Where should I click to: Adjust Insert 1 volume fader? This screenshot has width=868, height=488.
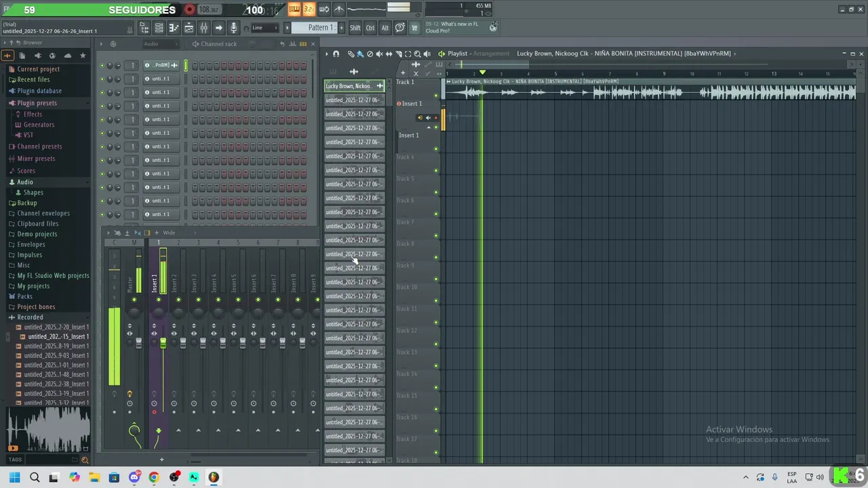click(x=163, y=344)
